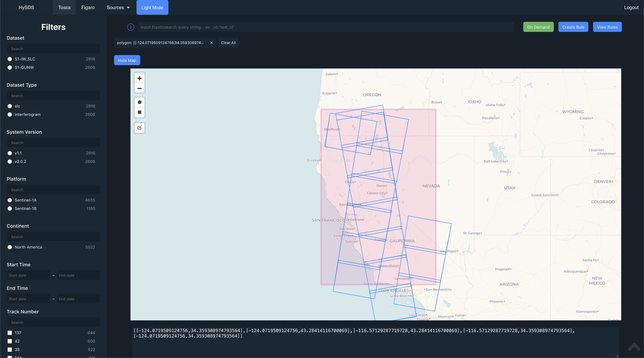Switch to the Figaro tab
This screenshot has height=358, width=644.
(x=88, y=7)
